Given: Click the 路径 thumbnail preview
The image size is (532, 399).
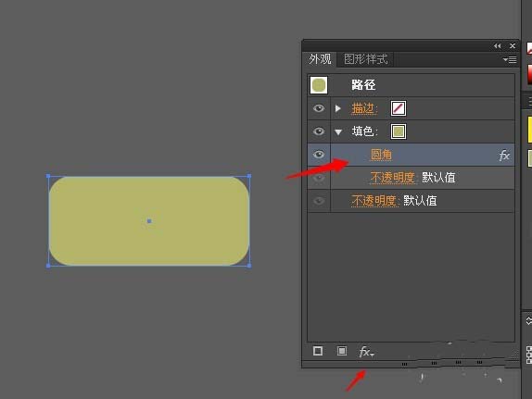Looking at the screenshot, I should click(x=319, y=85).
